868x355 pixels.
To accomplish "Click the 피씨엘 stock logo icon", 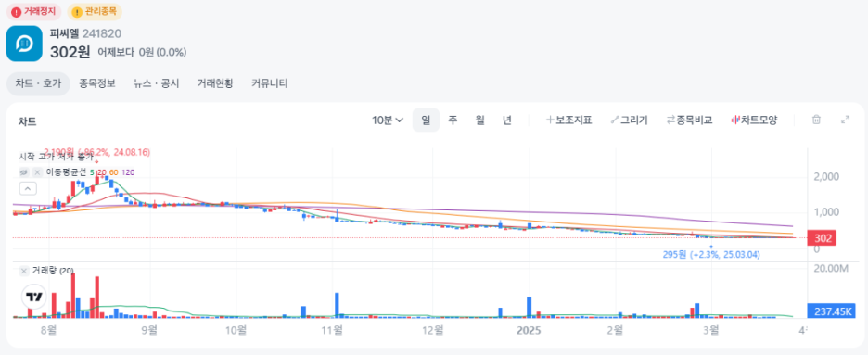I will (x=24, y=44).
